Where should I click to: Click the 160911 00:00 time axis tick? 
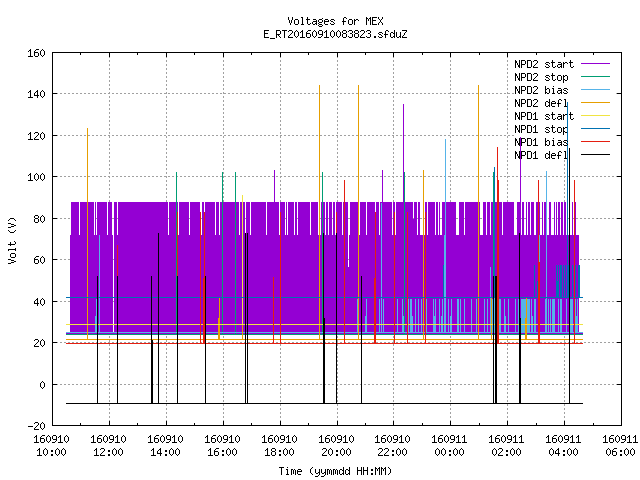tap(449, 446)
